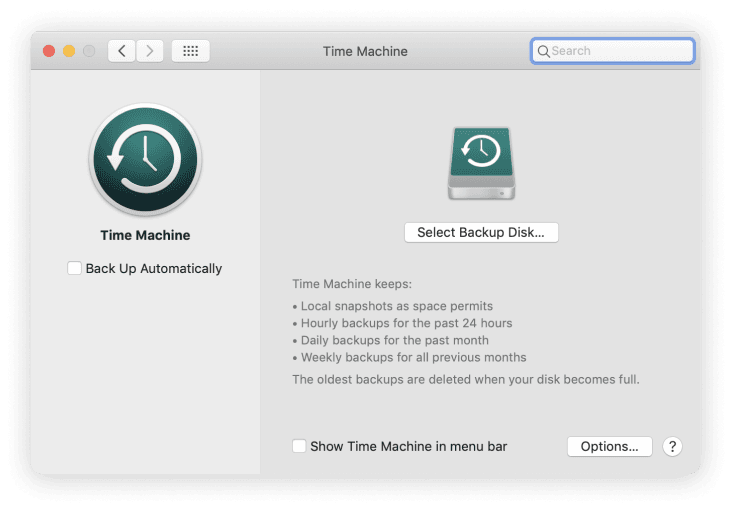Open Time Machine help with question mark
The image size is (731, 508).
point(672,446)
